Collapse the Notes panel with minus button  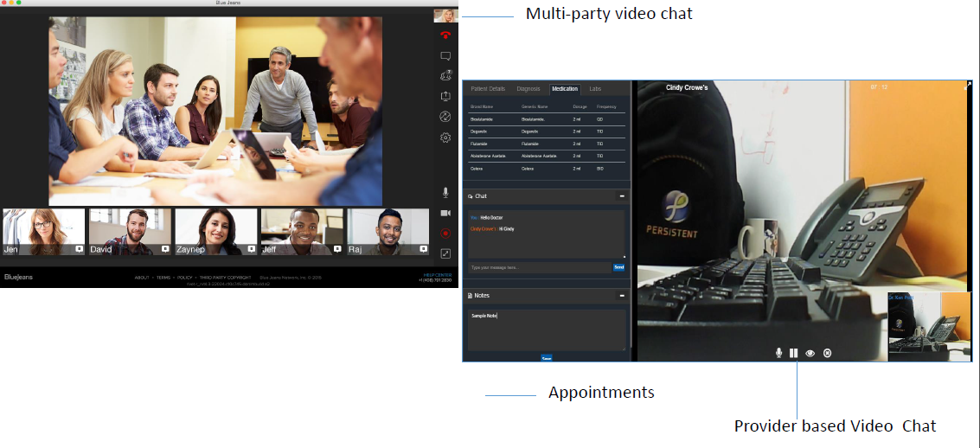622,296
